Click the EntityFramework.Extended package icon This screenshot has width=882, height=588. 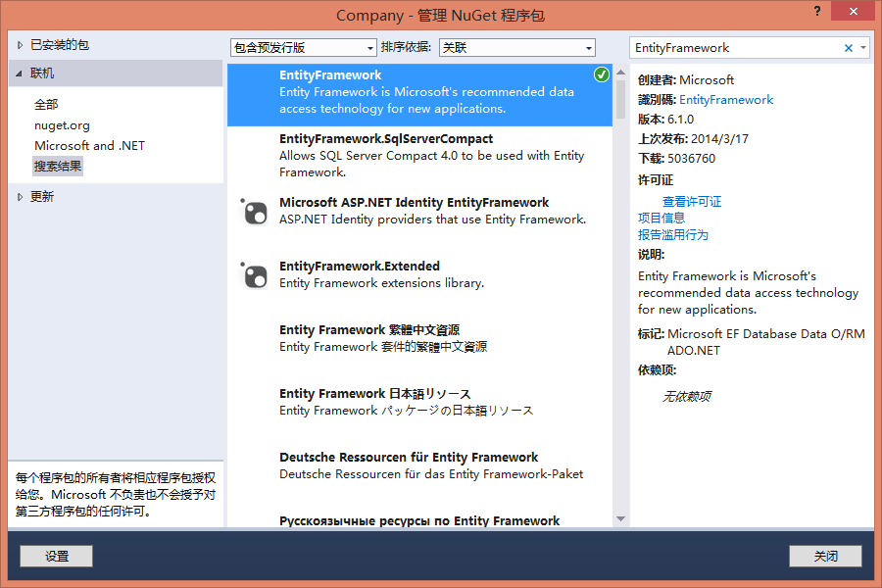[254, 275]
